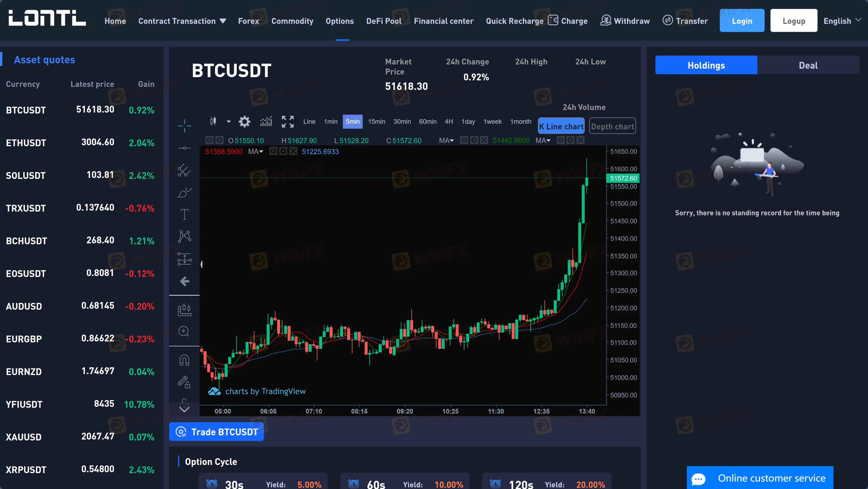Enter fullscreen chart mode
The image size is (868, 489).
click(x=287, y=121)
